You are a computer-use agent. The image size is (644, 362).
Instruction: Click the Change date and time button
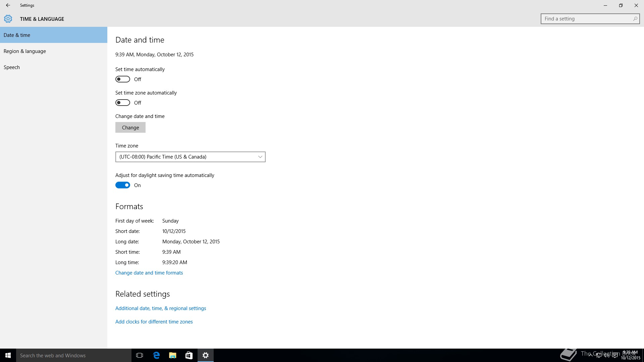[130, 128]
